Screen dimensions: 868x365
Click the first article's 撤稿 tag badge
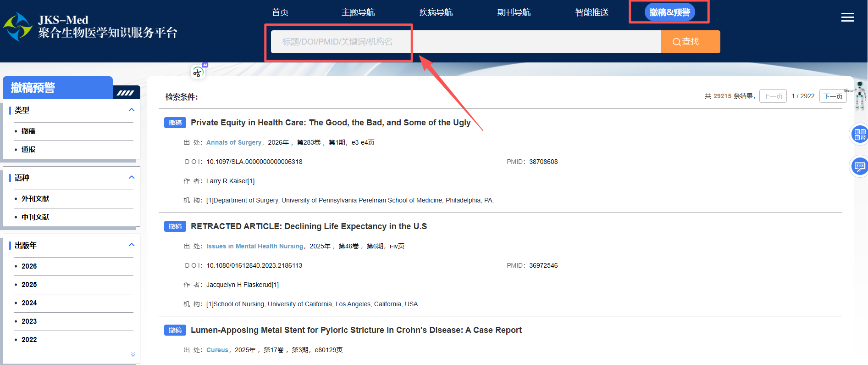(x=175, y=123)
